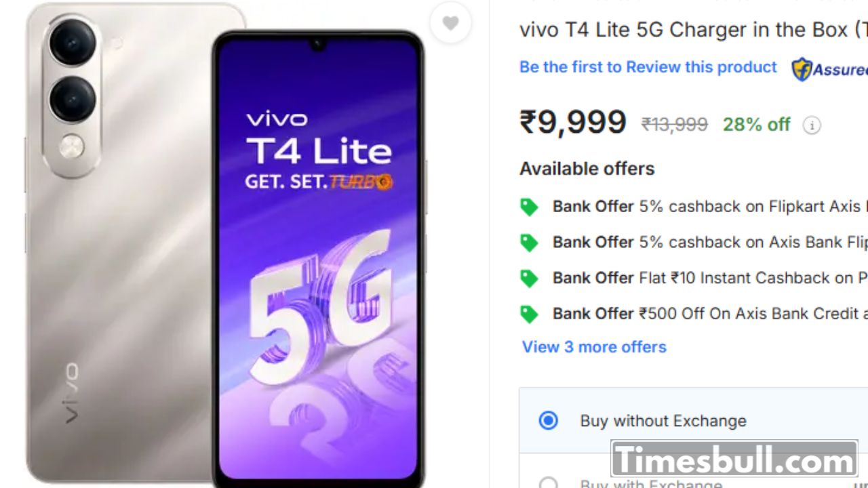Click green tag beside Axis Bank Flip offer
This screenshot has height=488, width=868.
[x=529, y=243]
